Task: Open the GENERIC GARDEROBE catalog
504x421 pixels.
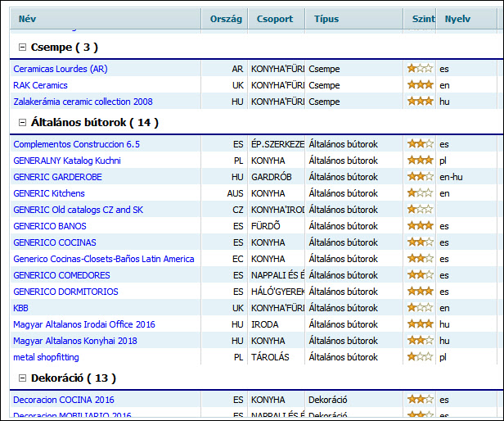Action: (x=57, y=177)
